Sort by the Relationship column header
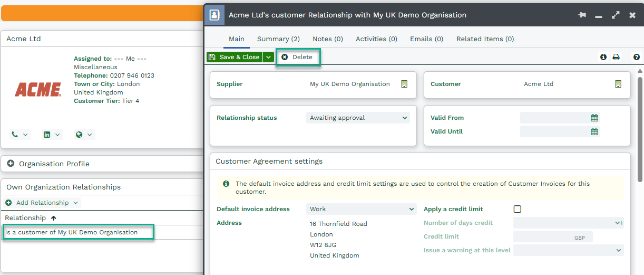This screenshot has width=644, height=275. (31, 218)
